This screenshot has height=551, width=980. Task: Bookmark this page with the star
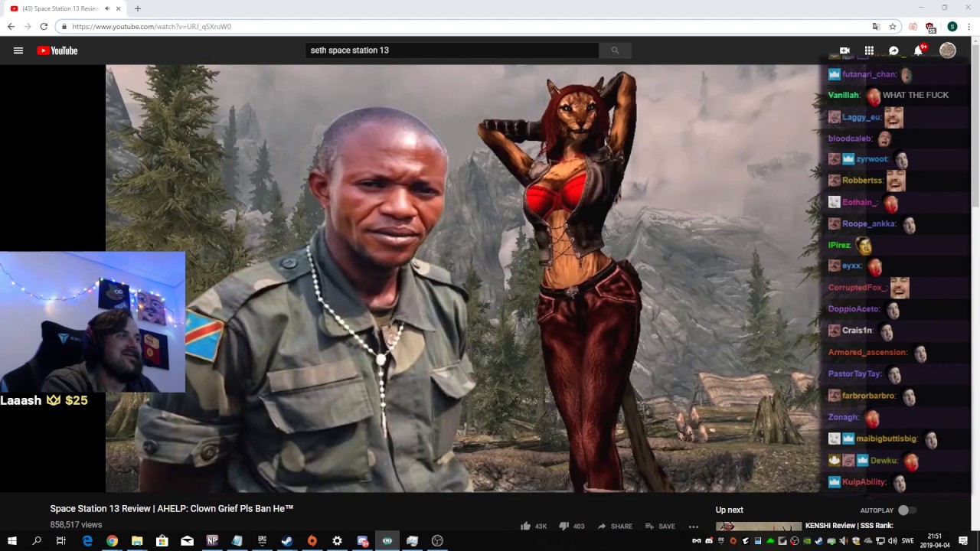click(x=893, y=27)
